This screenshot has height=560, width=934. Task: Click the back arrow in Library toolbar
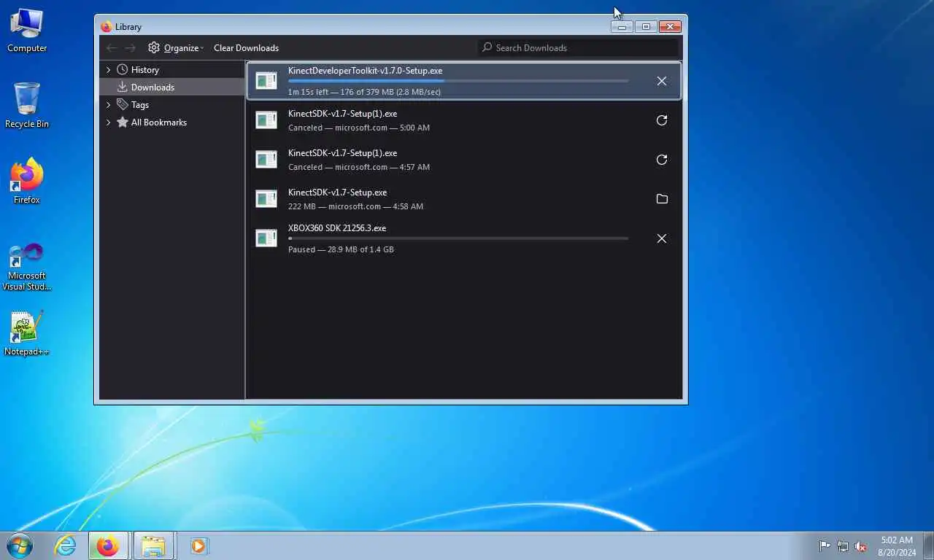pyautogui.click(x=112, y=48)
